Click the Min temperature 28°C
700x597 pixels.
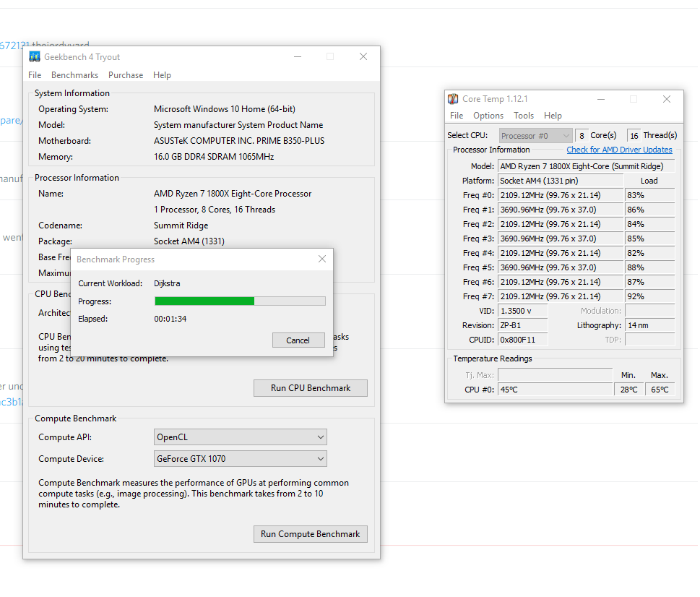(629, 390)
